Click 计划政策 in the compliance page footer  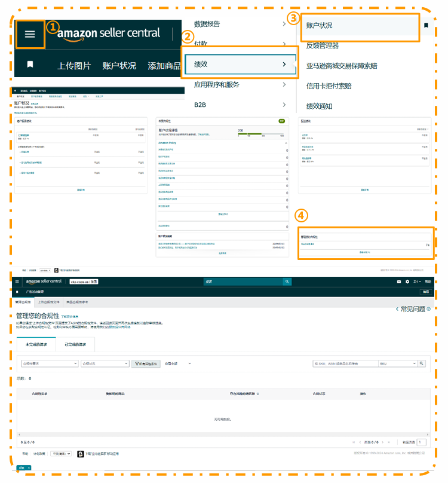coord(39,454)
